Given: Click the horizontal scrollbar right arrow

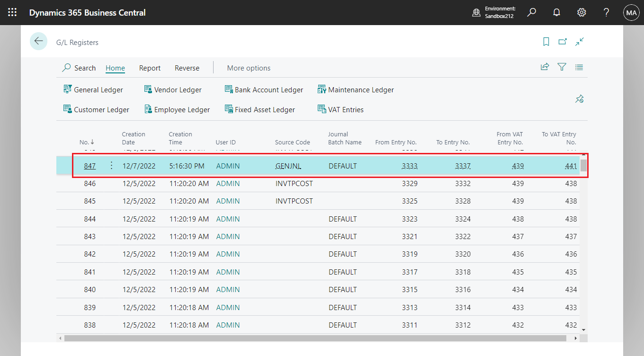Looking at the screenshot, I should click(x=576, y=338).
